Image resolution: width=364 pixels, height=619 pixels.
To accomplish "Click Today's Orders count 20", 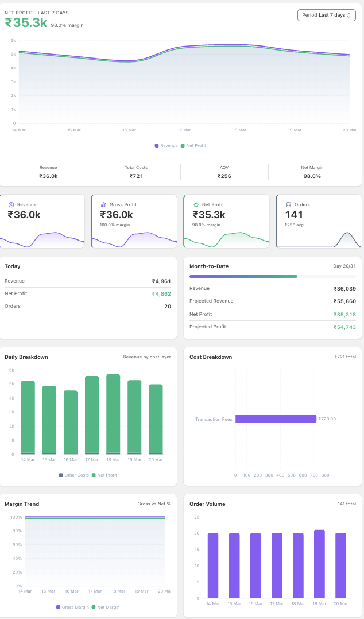I will click(x=168, y=307).
